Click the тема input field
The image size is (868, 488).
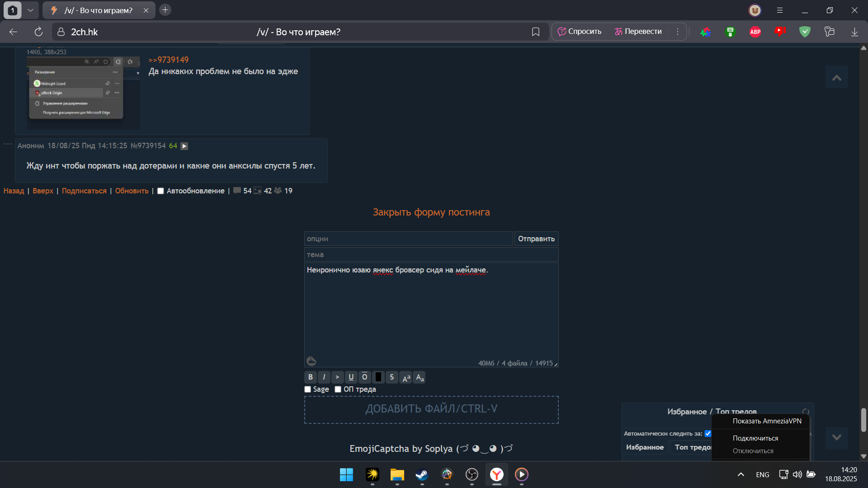tap(431, 255)
